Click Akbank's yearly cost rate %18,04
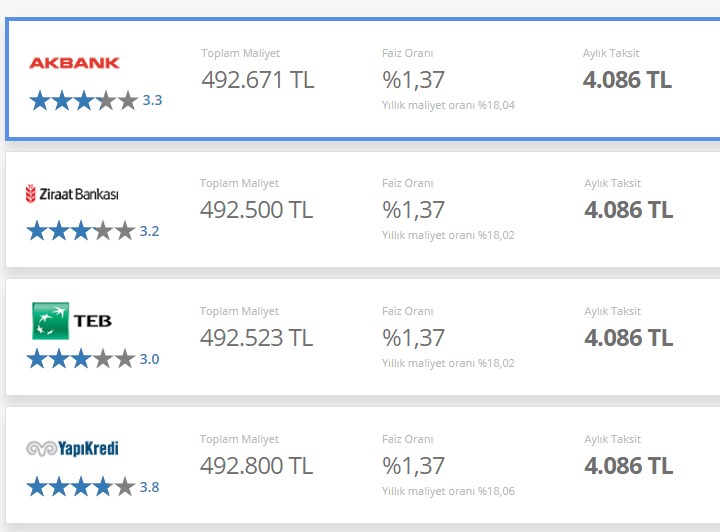720x532 pixels. [448, 105]
